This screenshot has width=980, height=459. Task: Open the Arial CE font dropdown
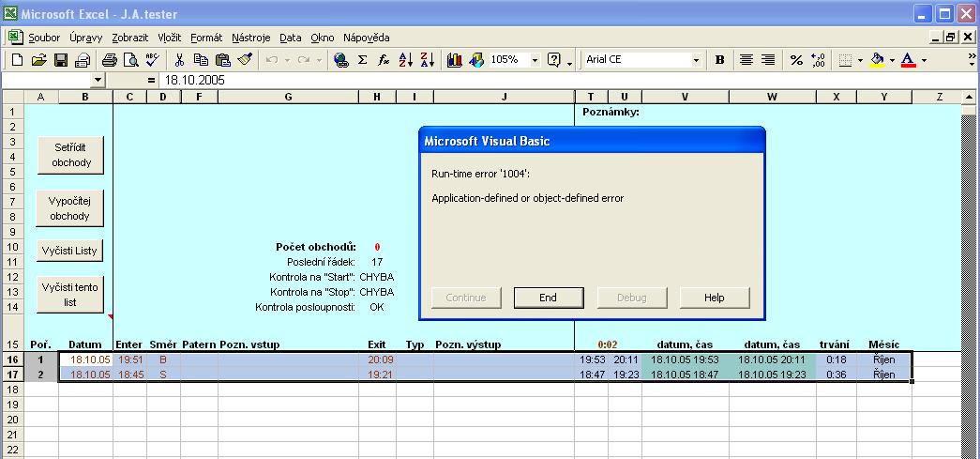click(x=696, y=60)
